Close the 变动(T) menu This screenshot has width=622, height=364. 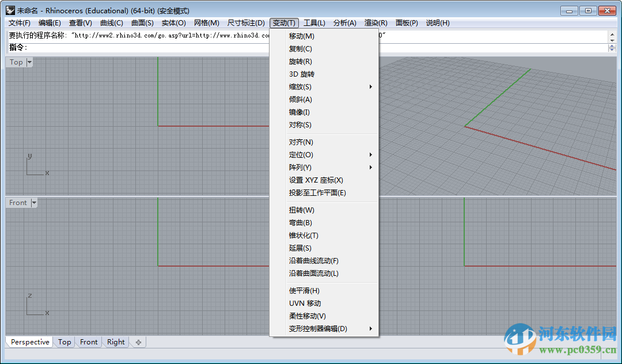(x=284, y=23)
